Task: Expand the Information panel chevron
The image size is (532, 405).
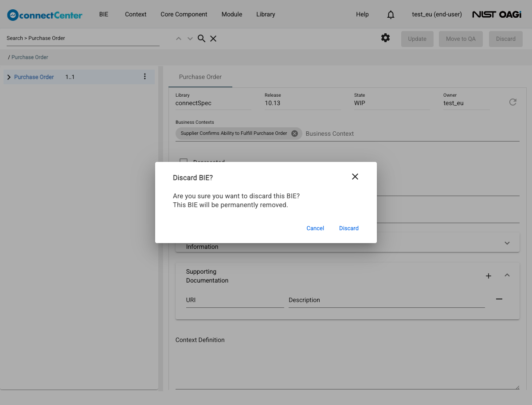Action: coord(507,243)
